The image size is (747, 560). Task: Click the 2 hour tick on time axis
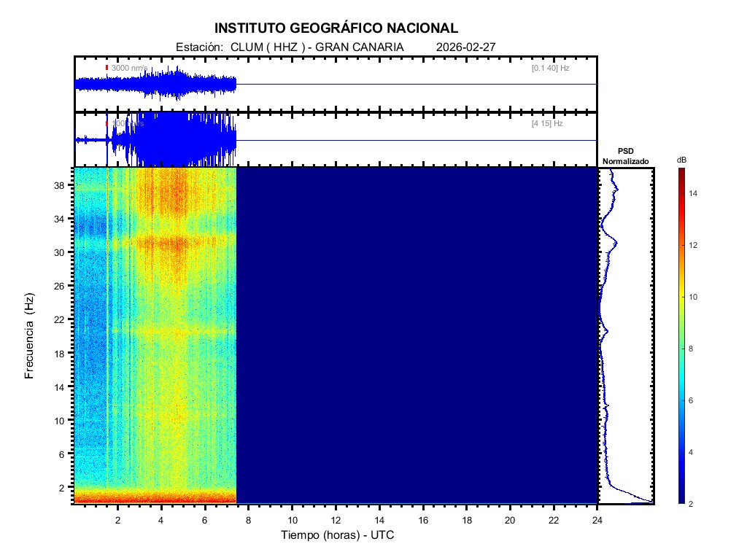[117, 520]
